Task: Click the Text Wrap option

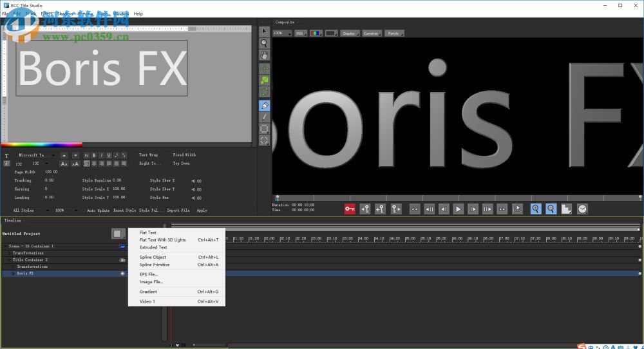Action: pyautogui.click(x=148, y=155)
